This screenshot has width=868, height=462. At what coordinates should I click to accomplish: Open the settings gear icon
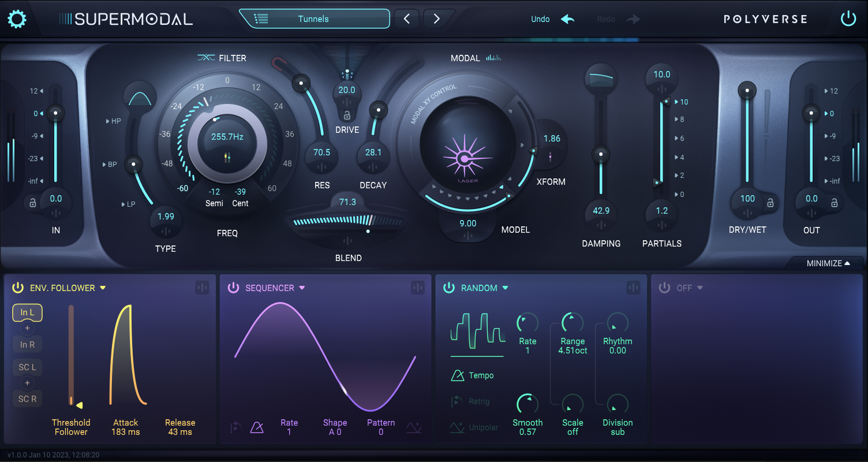(x=17, y=20)
